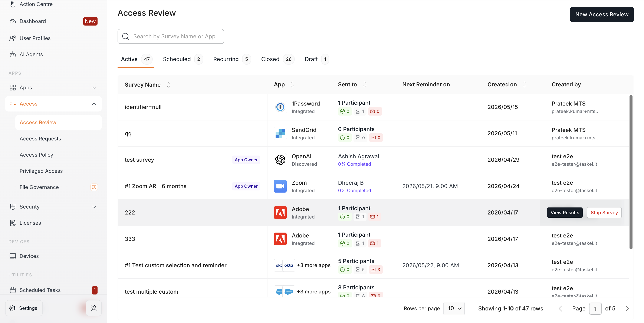Click the OpenAI logo icon
The height and width of the screenshot is (323, 644).
pos(280,160)
